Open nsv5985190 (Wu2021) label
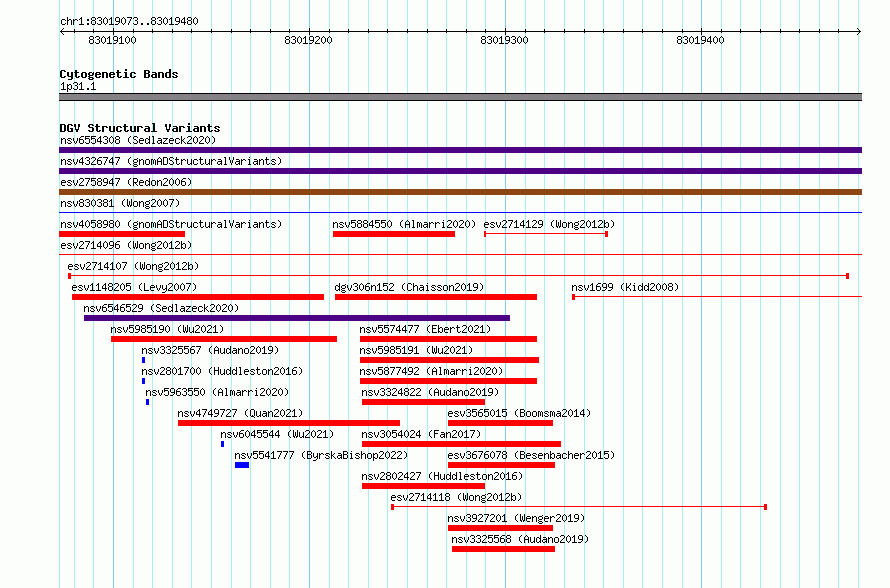 tap(167, 329)
